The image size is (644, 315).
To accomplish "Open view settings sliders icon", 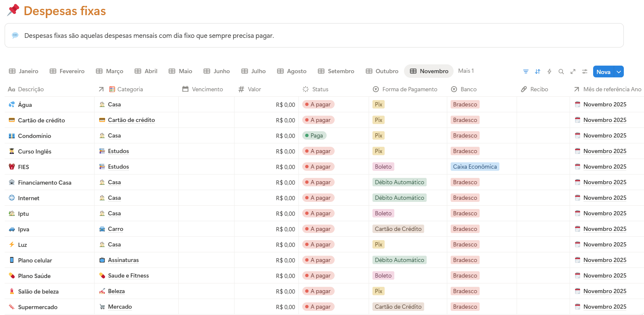I will [584, 71].
